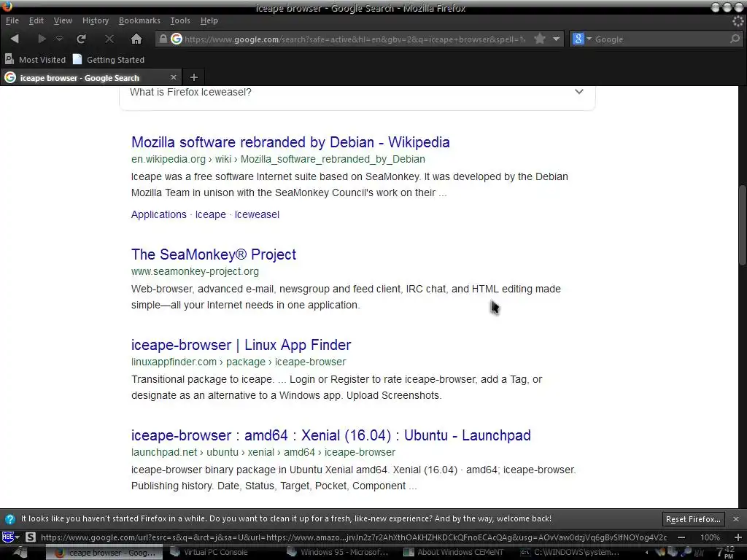This screenshot has height=560, width=747.
Task: Switch to C:\WINDOWS\system taskbar window
Action: pos(570,553)
